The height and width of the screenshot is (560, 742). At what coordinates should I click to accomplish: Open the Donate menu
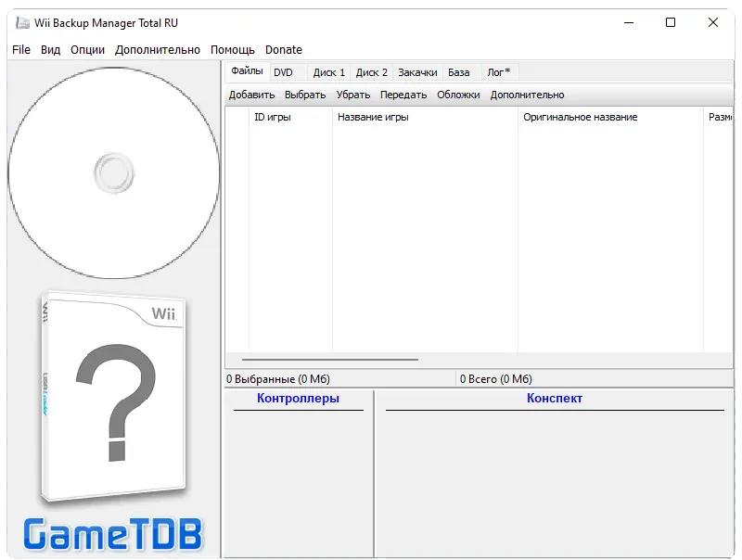284,50
